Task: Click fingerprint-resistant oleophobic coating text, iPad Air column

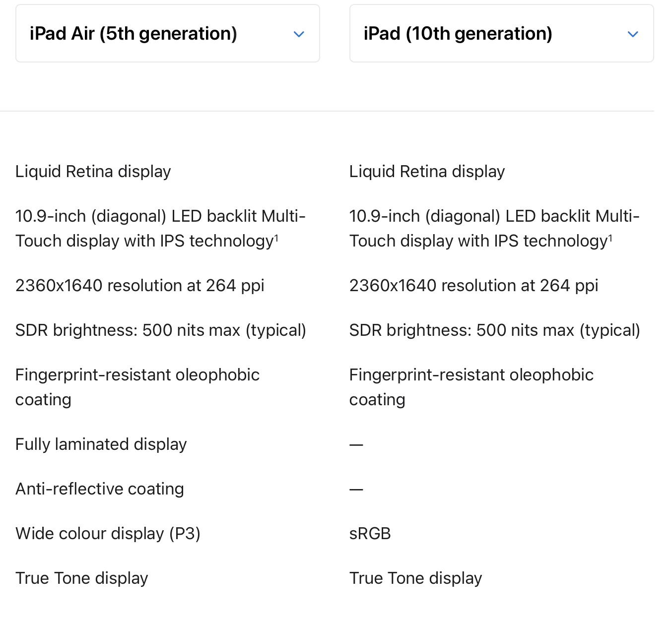Action: pos(137,387)
